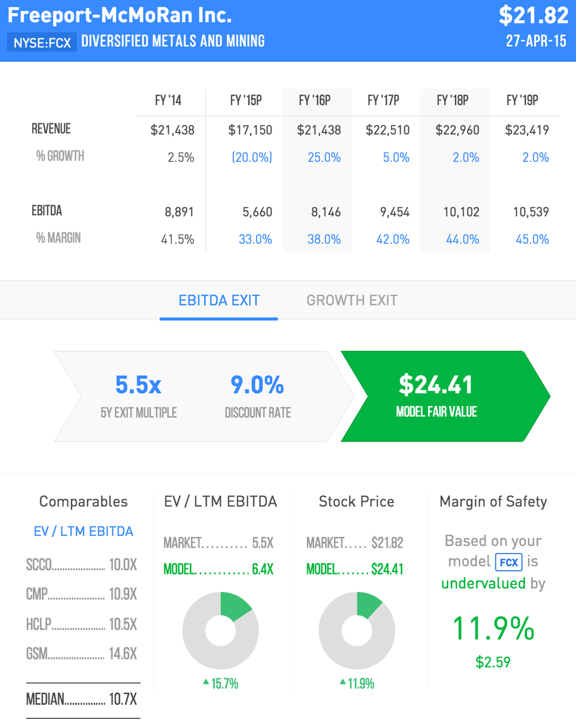Click the FY '19P column header

click(x=523, y=100)
